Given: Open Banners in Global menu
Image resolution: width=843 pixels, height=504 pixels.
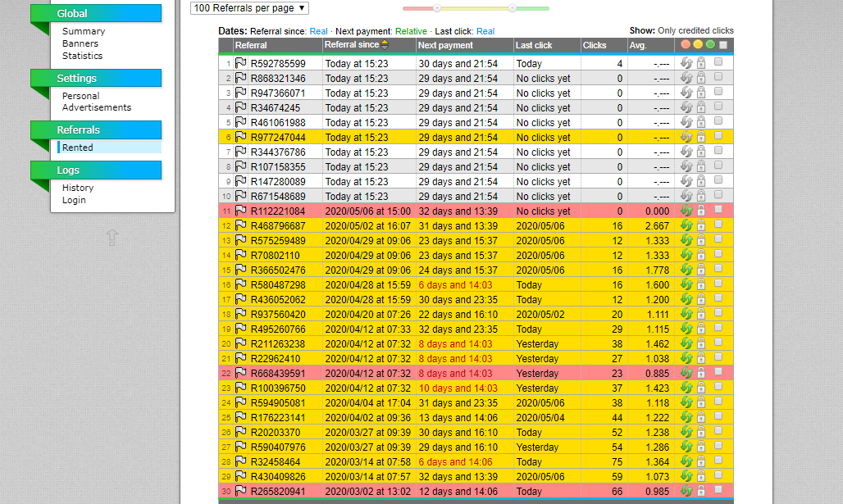Looking at the screenshot, I should tap(80, 43).
